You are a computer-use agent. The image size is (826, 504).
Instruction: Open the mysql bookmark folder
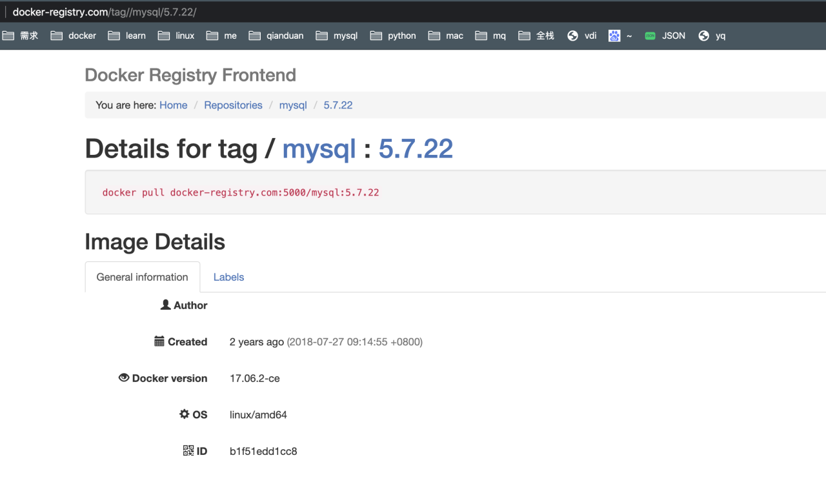337,35
